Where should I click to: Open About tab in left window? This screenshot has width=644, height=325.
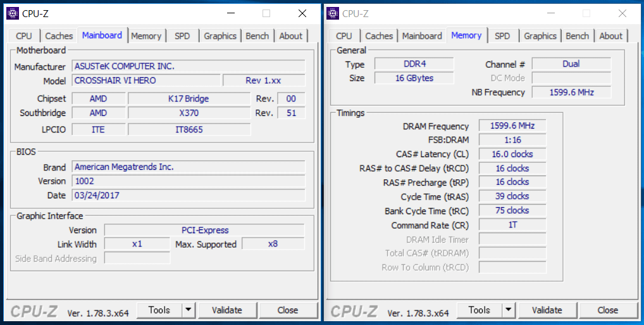point(291,36)
